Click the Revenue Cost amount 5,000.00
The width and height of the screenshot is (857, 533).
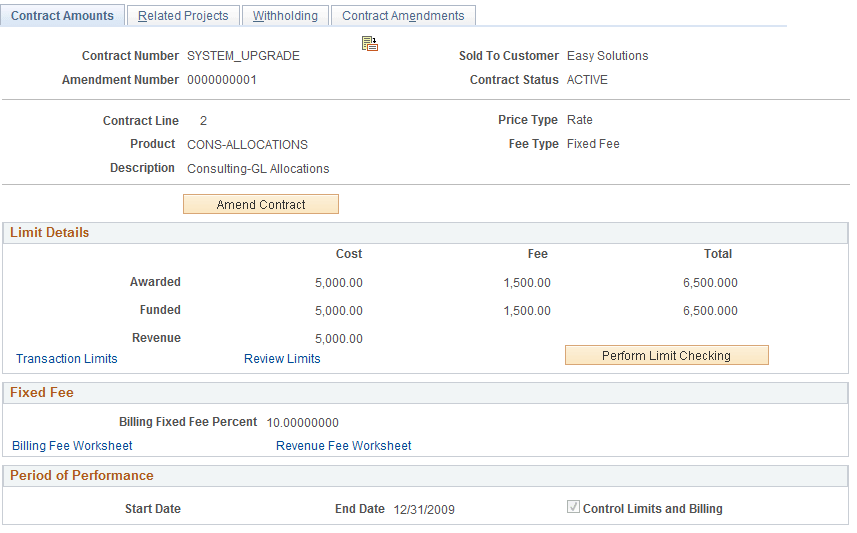[x=338, y=338]
